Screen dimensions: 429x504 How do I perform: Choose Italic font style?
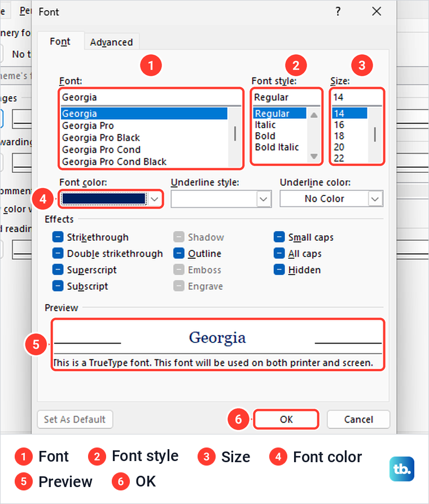[279, 125]
